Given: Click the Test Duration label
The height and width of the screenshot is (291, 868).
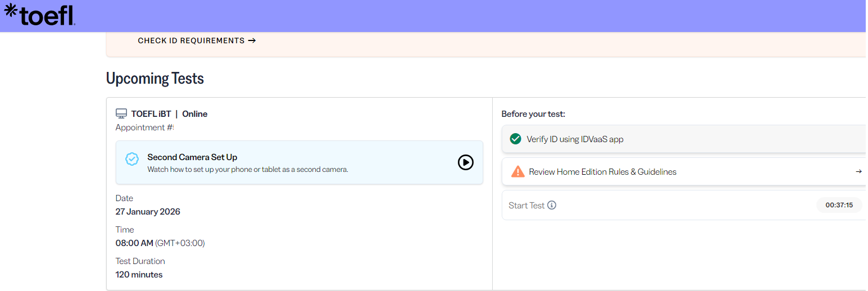Looking at the screenshot, I should pos(140,261).
